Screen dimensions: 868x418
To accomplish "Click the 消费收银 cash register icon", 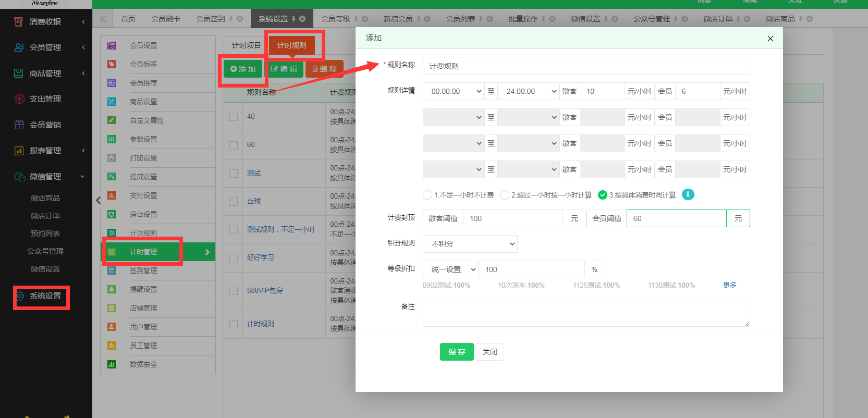I will (19, 21).
